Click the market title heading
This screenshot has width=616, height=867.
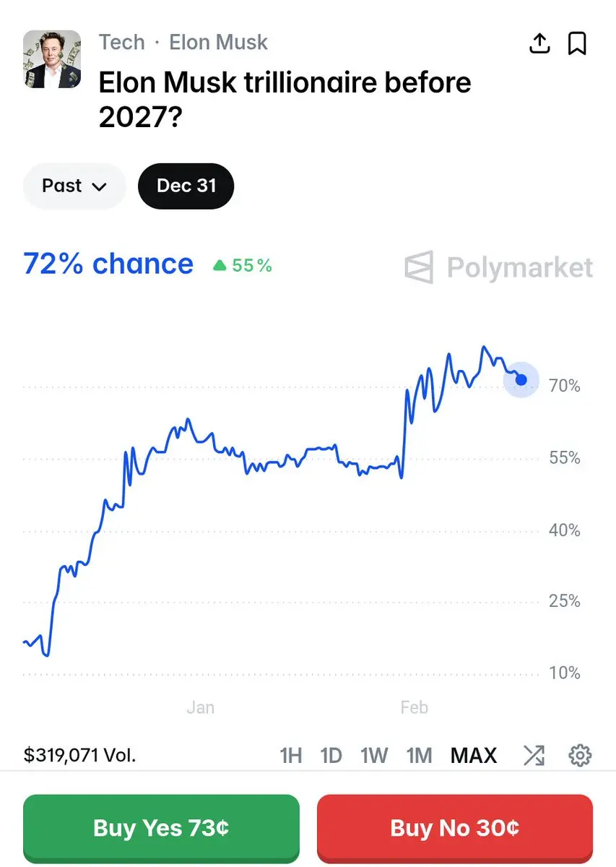tap(285, 99)
